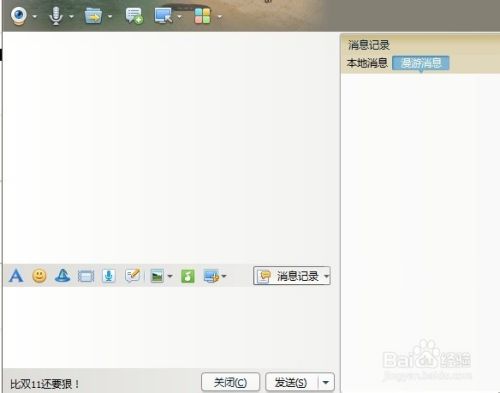Open the apps grid icon
This screenshot has width=500, height=393.
(203, 16)
